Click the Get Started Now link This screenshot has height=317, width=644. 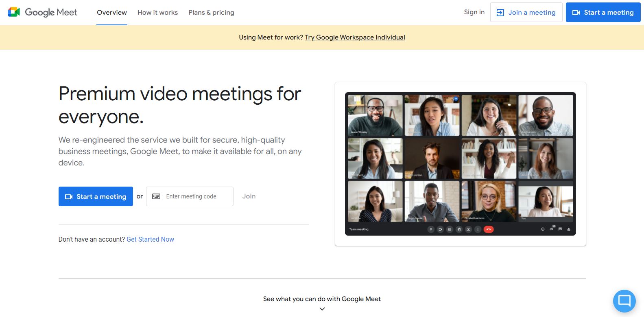tap(150, 240)
